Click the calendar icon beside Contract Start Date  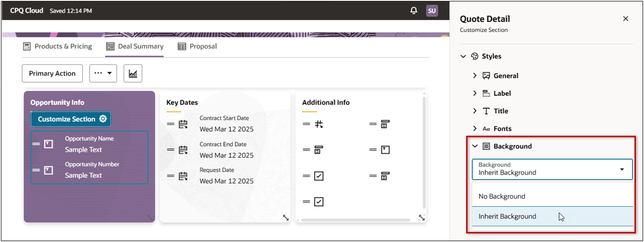[x=183, y=124]
